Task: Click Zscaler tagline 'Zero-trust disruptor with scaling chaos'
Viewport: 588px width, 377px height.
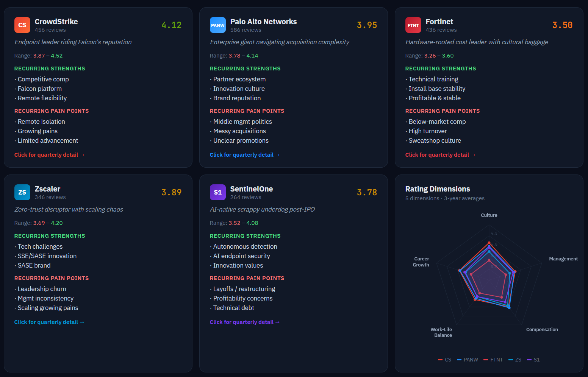Action: coord(69,209)
